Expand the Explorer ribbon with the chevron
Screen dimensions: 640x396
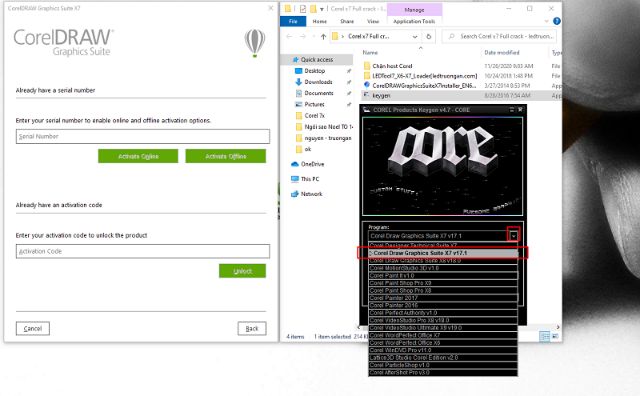[547, 21]
